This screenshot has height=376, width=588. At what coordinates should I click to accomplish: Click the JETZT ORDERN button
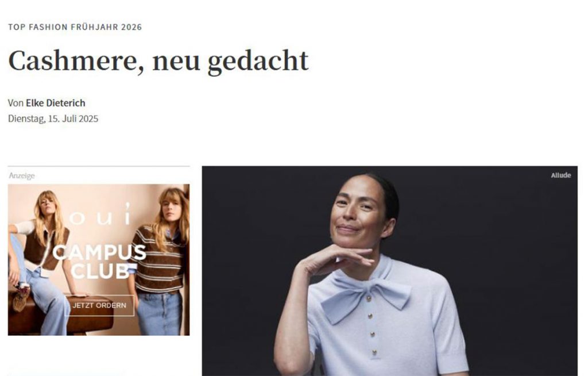coord(99,305)
